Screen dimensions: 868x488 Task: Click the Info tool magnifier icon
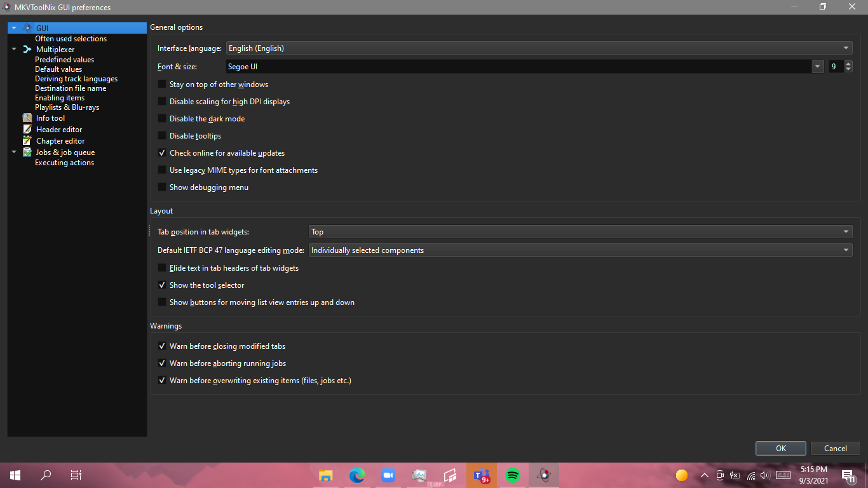pyautogui.click(x=27, y=118)
